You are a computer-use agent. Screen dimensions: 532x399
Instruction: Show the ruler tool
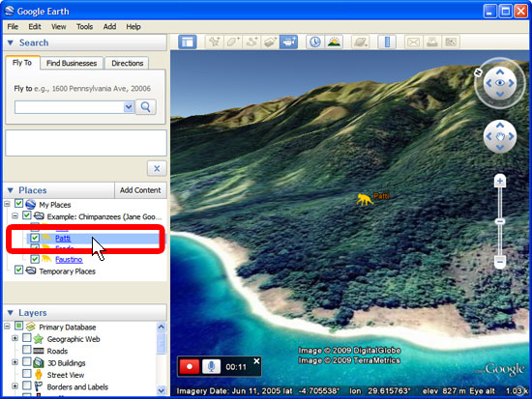pos(387,43)
